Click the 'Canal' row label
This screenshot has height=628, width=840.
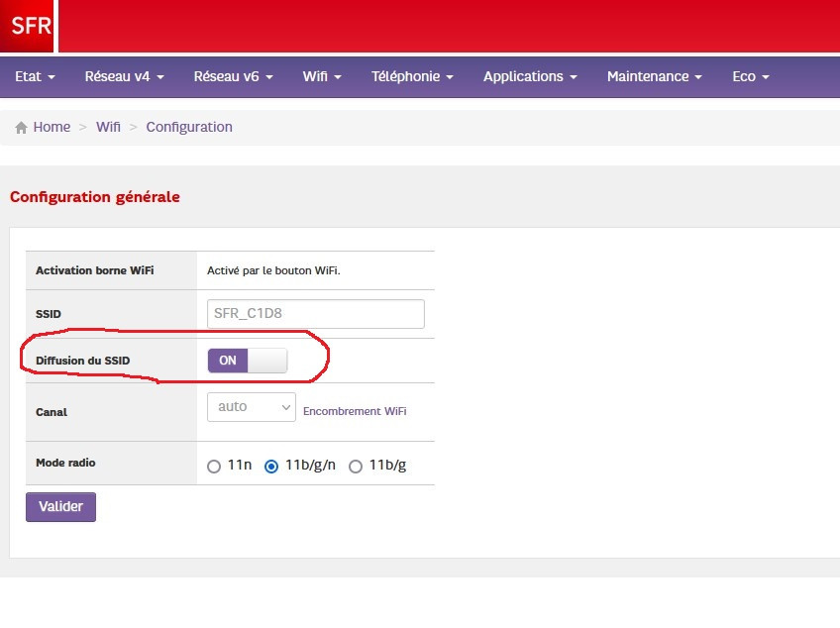[x=52, y=412]
